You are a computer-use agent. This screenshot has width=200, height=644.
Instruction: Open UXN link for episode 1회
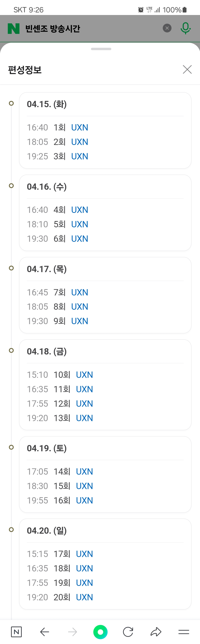click(x=79, y=128)
